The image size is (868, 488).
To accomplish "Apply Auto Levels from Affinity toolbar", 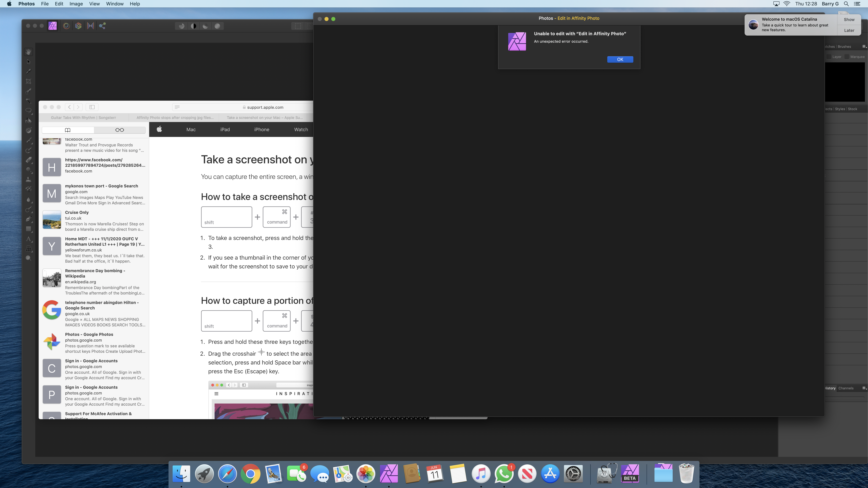I will point(182,26).
